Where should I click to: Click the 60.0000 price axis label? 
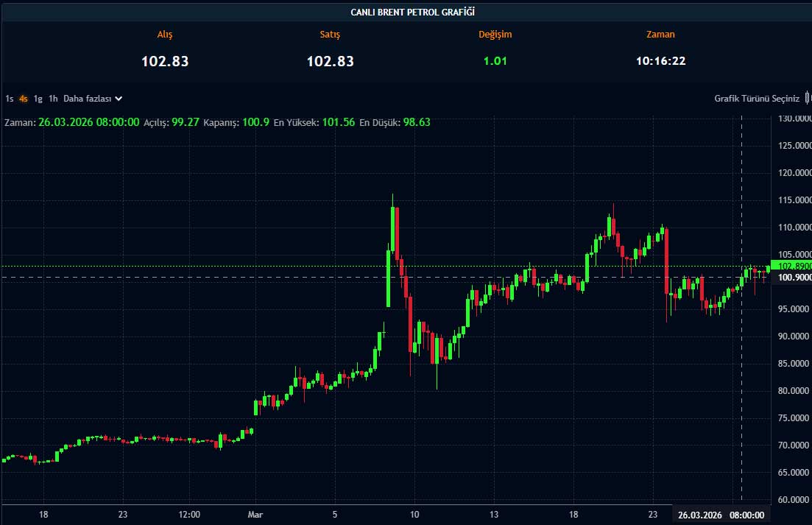tap(794, 500)
